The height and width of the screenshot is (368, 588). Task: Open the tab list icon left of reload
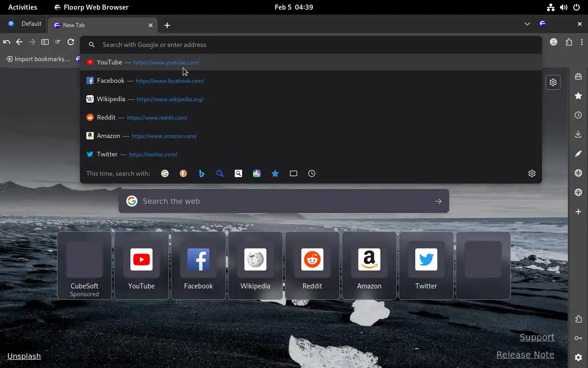[x=58, y=42]
